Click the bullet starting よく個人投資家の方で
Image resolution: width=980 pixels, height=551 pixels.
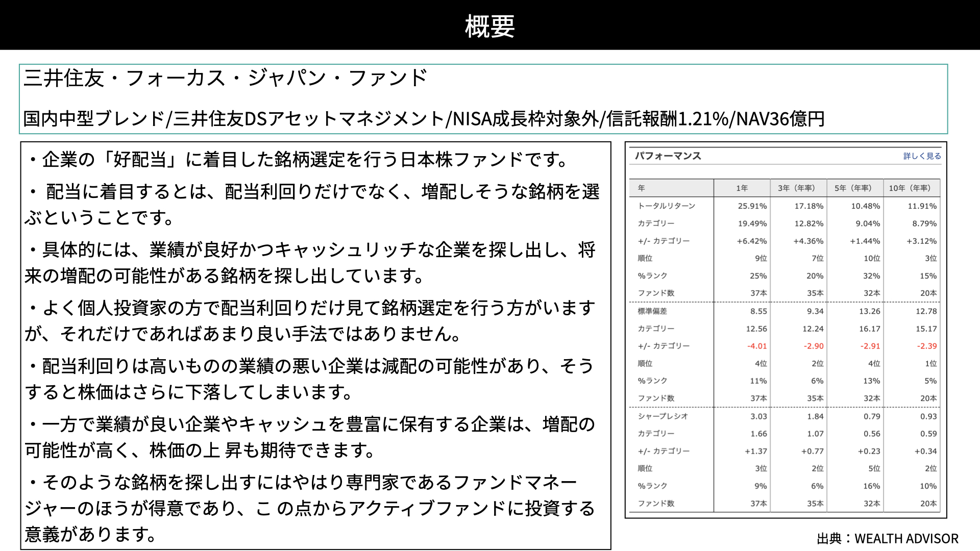pos(310,321)
